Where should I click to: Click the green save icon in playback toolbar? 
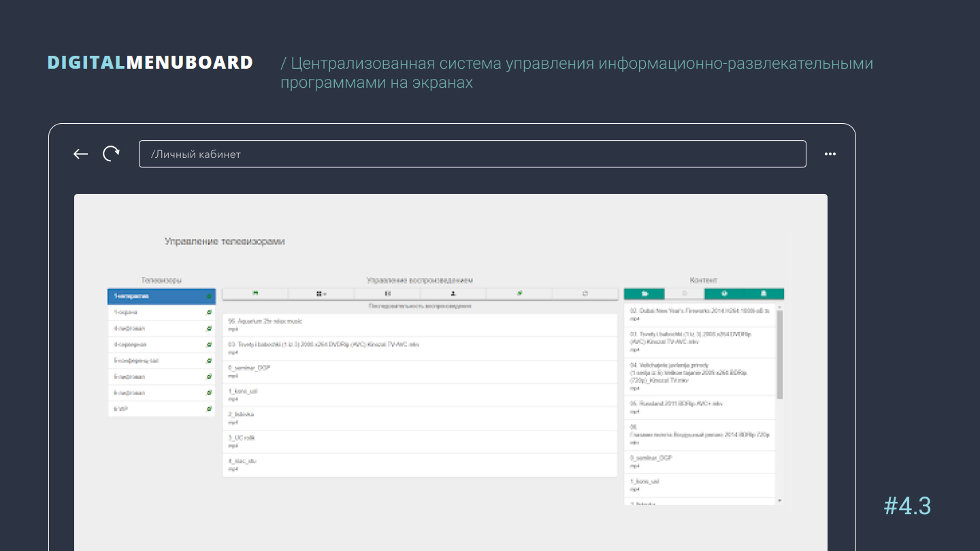click(x=255, y=294)
